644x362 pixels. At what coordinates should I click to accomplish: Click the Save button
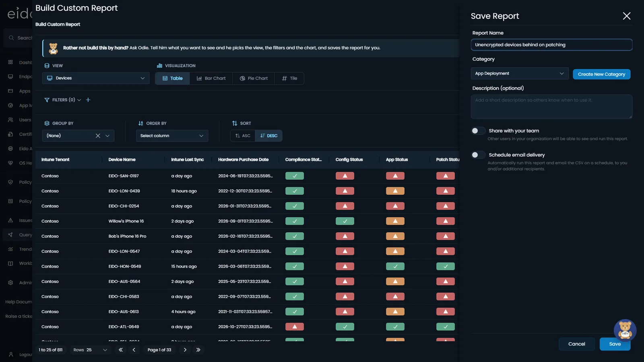pos(615,344)
